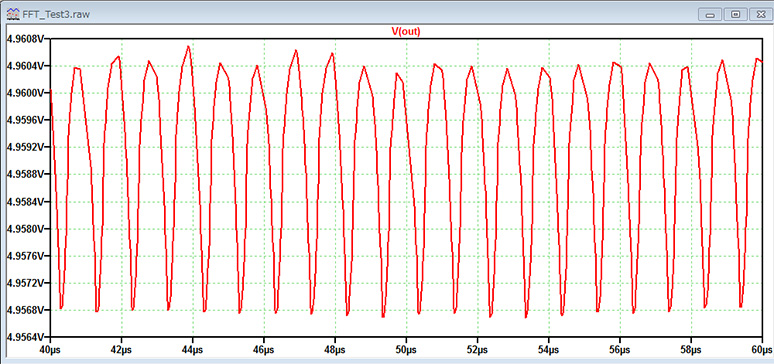This screenshot has height=364, width=774.
Task: Click the 4.9568V vertical axis label
Action: pyautogui.click(x=24, y=310)
